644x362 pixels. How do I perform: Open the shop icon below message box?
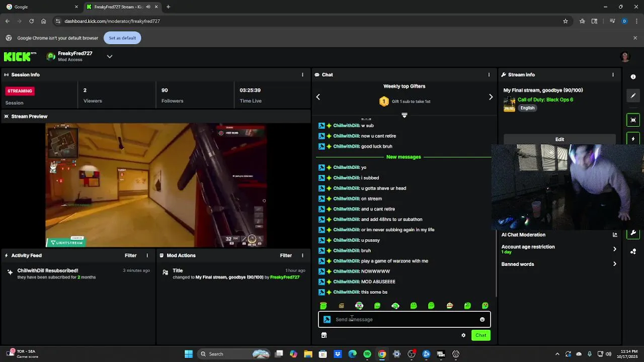(x=324, y=335)
